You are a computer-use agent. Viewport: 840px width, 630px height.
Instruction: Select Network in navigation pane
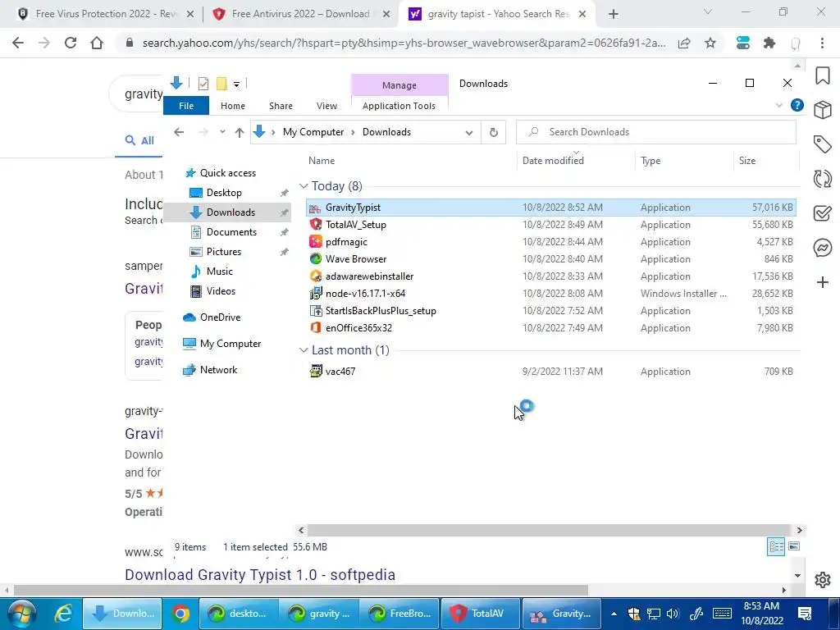coord(218,370)
